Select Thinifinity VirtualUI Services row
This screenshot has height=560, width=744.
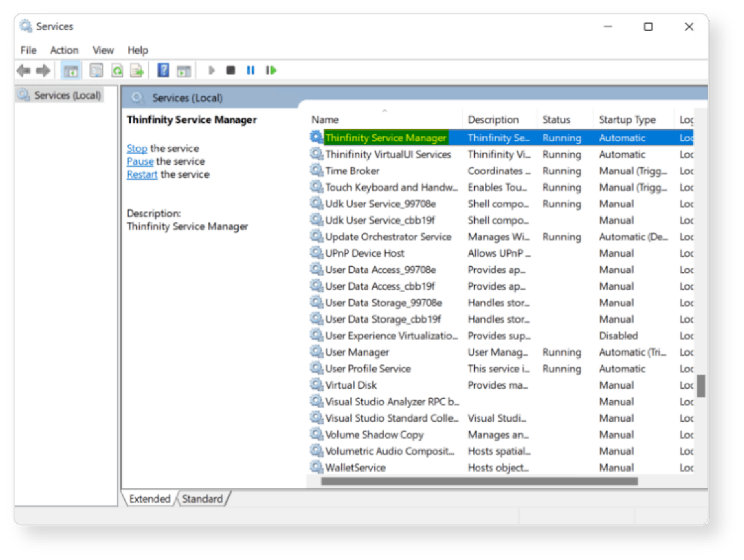tap(501, 154)
